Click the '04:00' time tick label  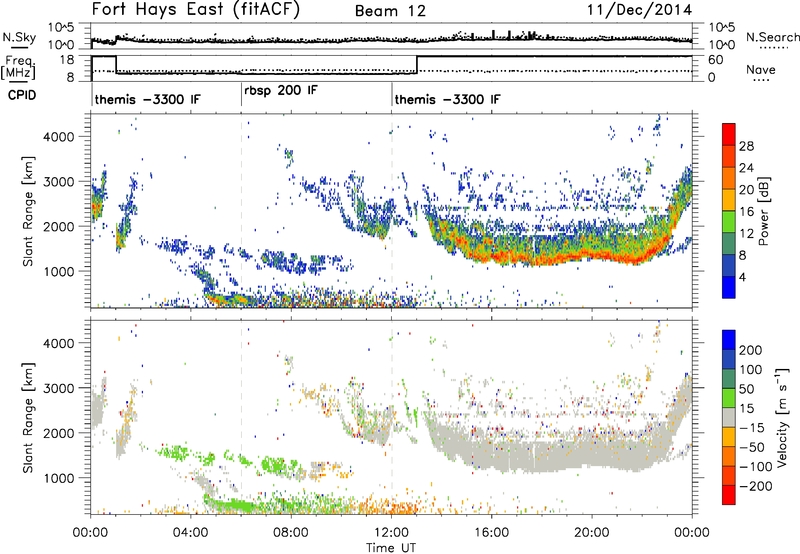click(190, 533)
